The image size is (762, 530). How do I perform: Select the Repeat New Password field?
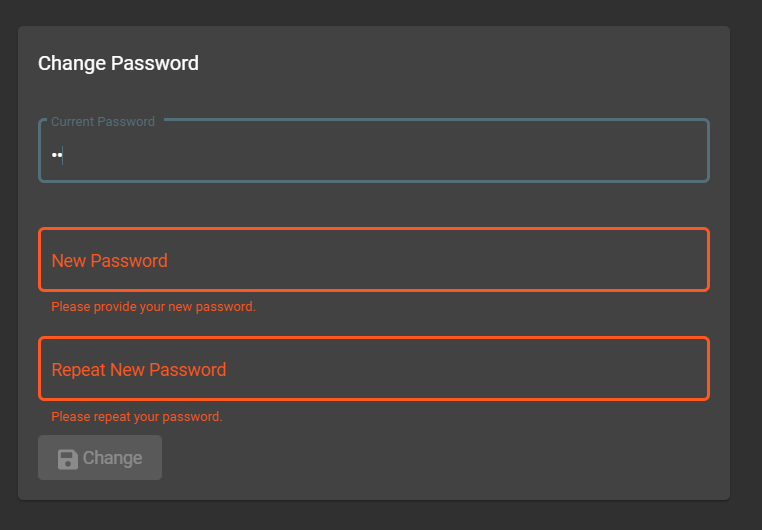click(373, 369)
